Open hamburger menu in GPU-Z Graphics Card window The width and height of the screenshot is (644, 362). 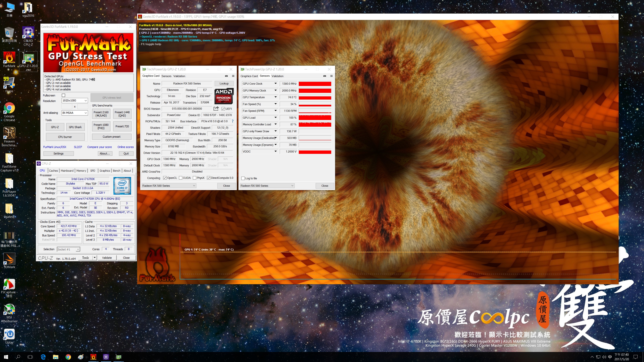[233, 76]
